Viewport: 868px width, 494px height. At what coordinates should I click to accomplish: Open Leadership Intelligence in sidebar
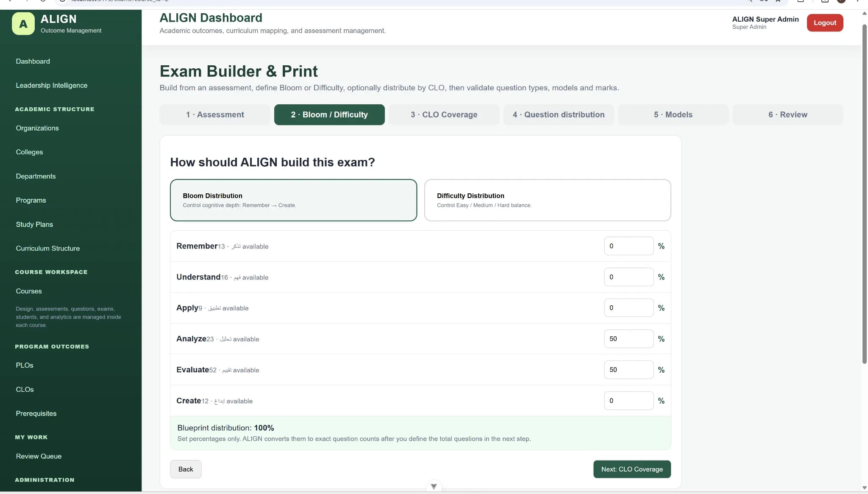(x=52, y=85)
